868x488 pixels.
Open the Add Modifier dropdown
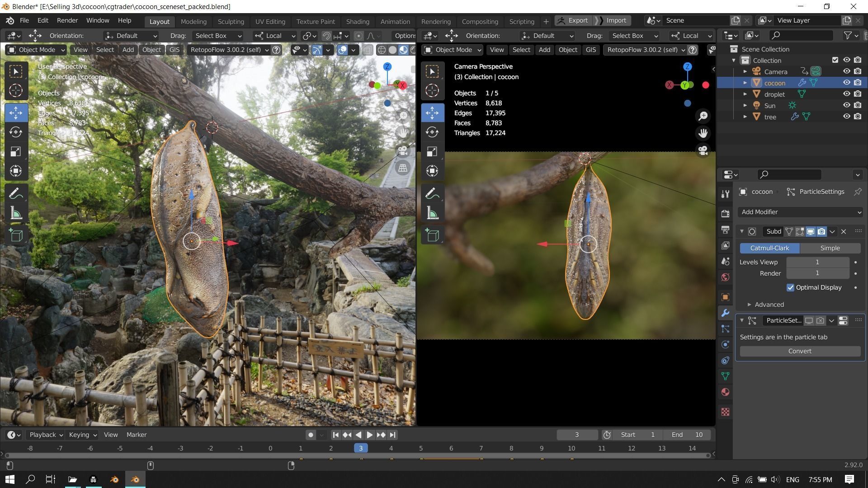[800, 212]
